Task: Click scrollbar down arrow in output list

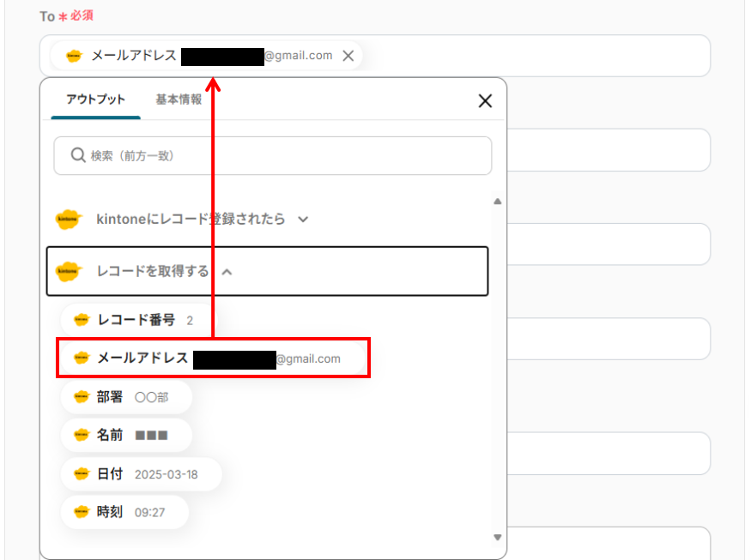Action: coord(498,538)
